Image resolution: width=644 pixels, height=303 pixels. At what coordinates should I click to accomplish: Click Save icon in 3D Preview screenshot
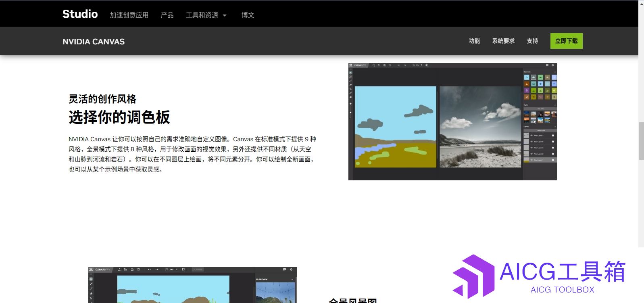[x=132, y=270]
